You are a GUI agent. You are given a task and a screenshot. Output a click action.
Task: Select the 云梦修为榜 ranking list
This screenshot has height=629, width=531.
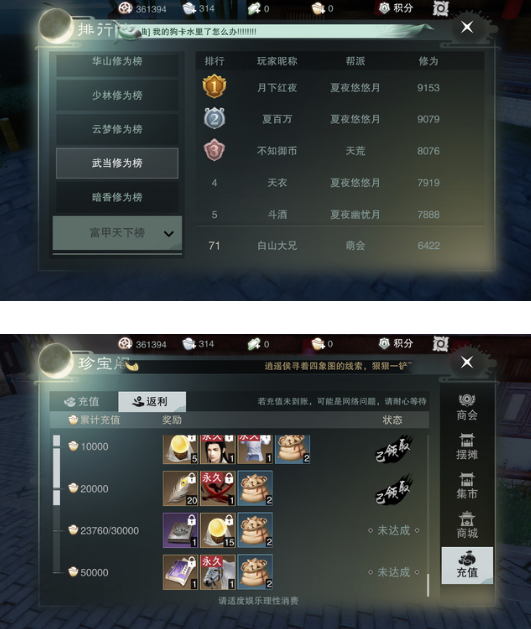(x=117, y=129)
